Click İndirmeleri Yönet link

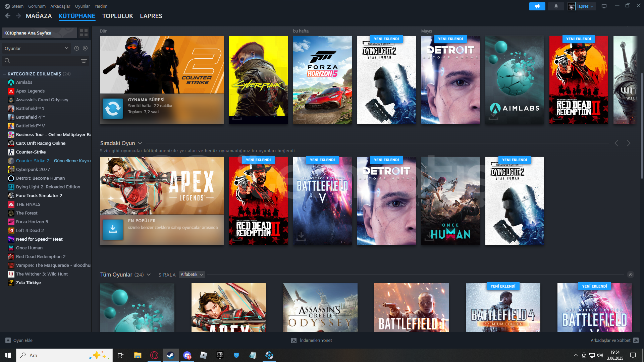coord(316,340)
